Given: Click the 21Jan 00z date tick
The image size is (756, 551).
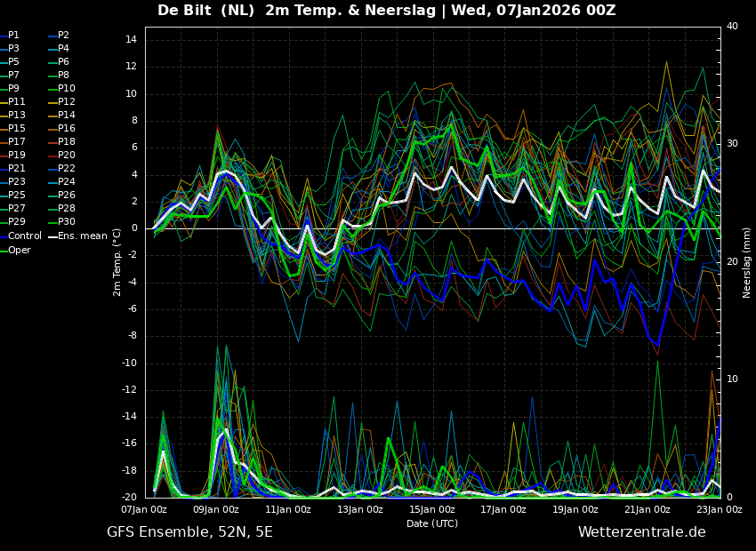Looking at the screenshot, I should click(647, 509).
